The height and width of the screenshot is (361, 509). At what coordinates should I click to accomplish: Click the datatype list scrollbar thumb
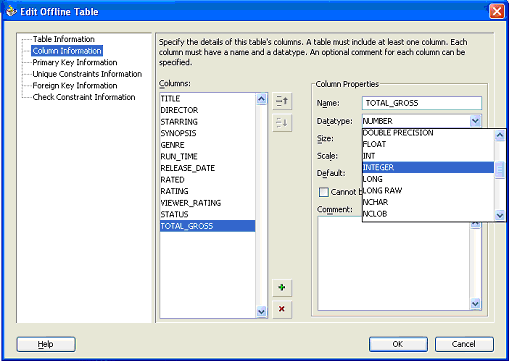coord(500,170)
